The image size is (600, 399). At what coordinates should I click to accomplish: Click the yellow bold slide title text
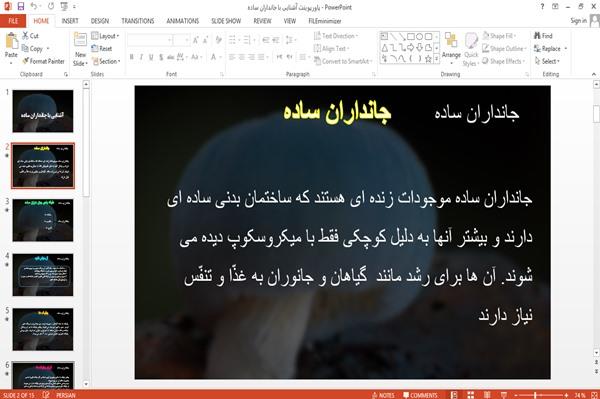pos(337,112)
